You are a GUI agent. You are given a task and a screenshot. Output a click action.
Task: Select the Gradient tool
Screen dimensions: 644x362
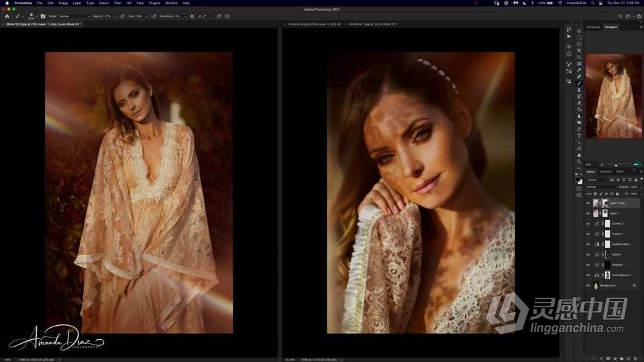(579, 109)
